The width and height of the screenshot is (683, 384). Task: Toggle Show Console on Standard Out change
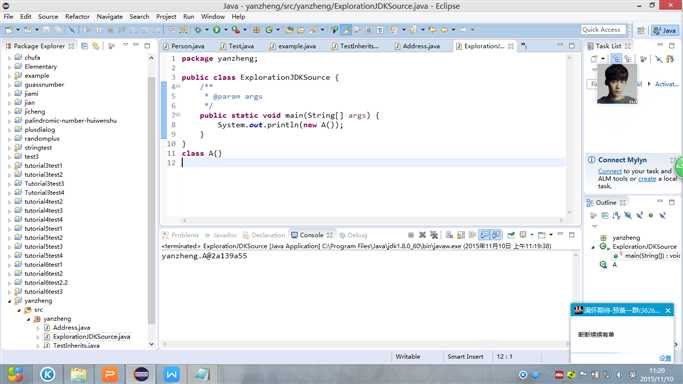tap(484, 235)
